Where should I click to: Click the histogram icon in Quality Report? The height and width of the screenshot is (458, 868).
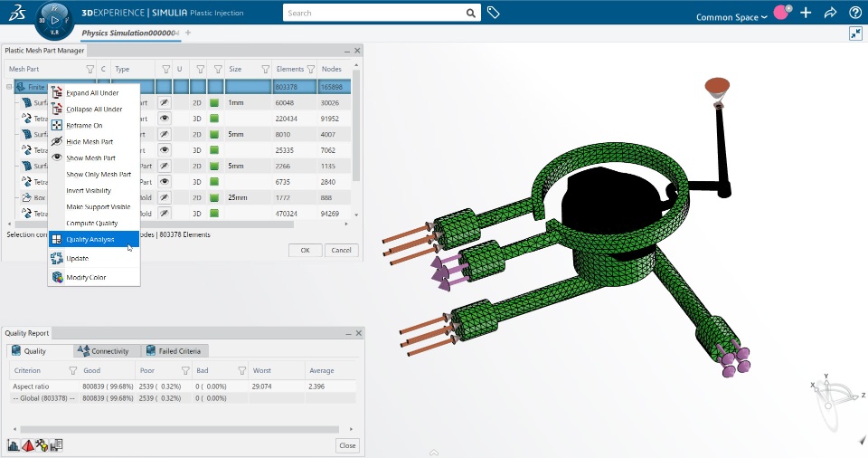14,444
